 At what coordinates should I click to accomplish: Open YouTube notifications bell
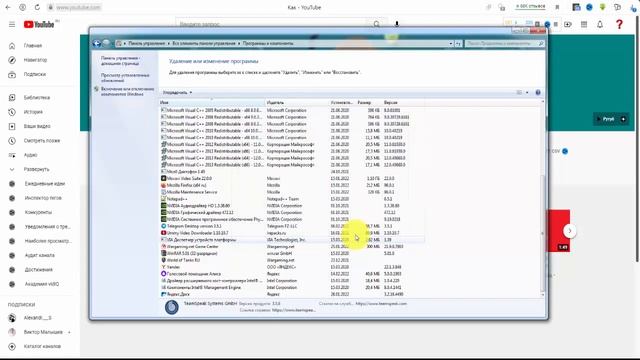point(600,24)
